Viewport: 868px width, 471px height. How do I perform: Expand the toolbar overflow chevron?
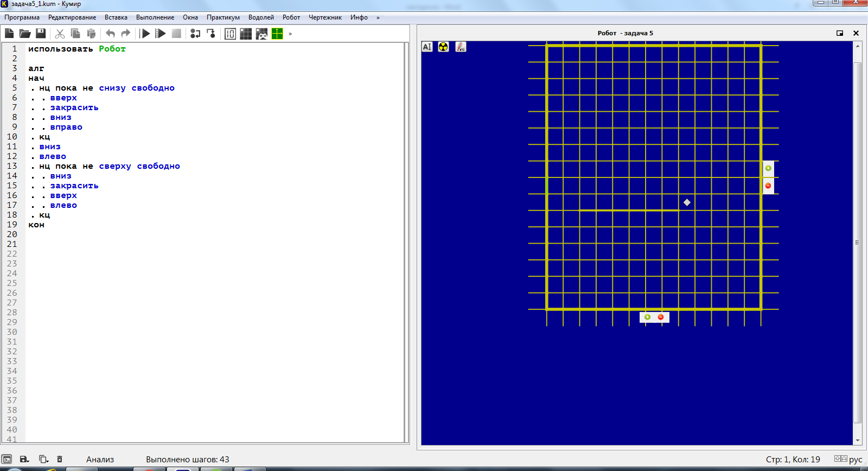click(x=290, y=34)
